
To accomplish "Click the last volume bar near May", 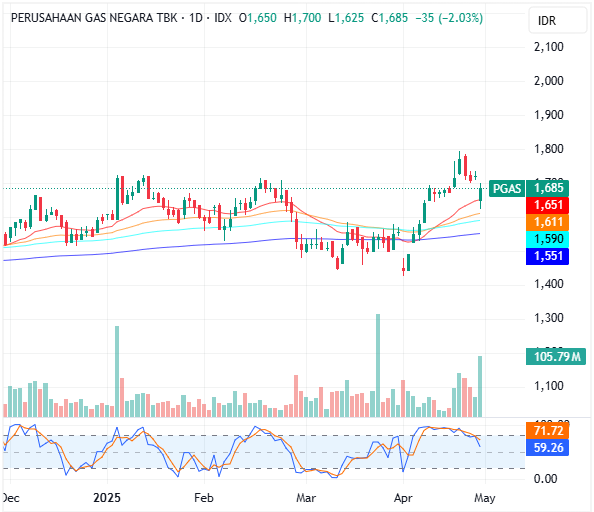I will coord(480,387).
